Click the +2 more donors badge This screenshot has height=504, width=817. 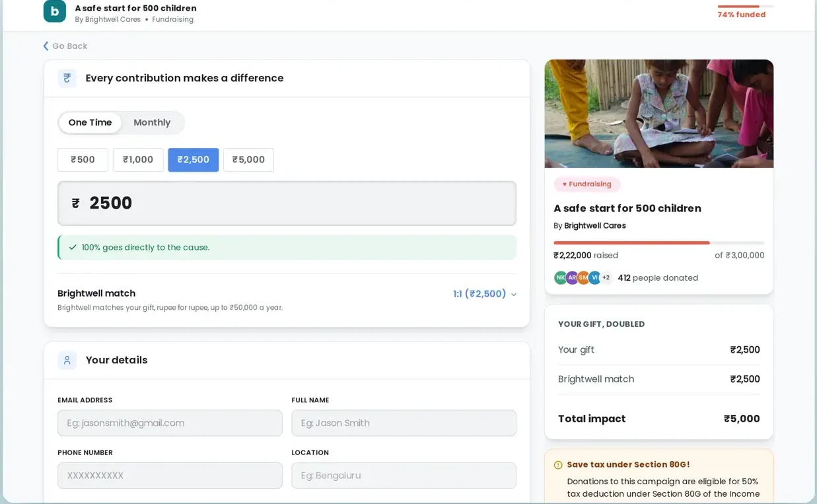pos(606,278)
